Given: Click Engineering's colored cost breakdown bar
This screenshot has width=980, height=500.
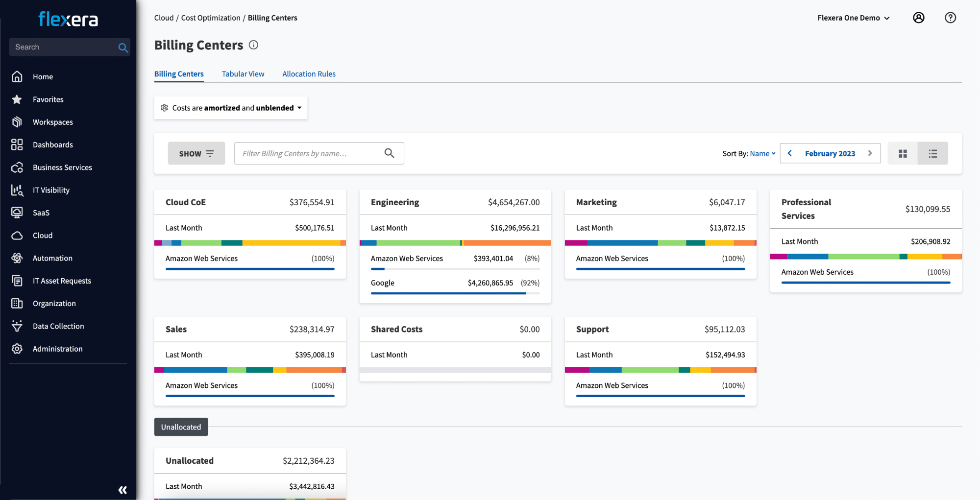Looking at the screenshot, I should tap(455, 243).
